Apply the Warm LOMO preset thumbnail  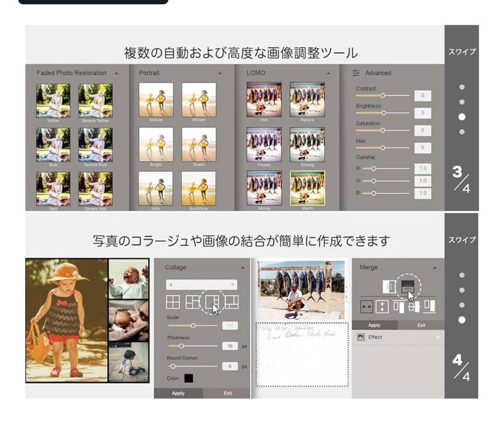[307, 188]
